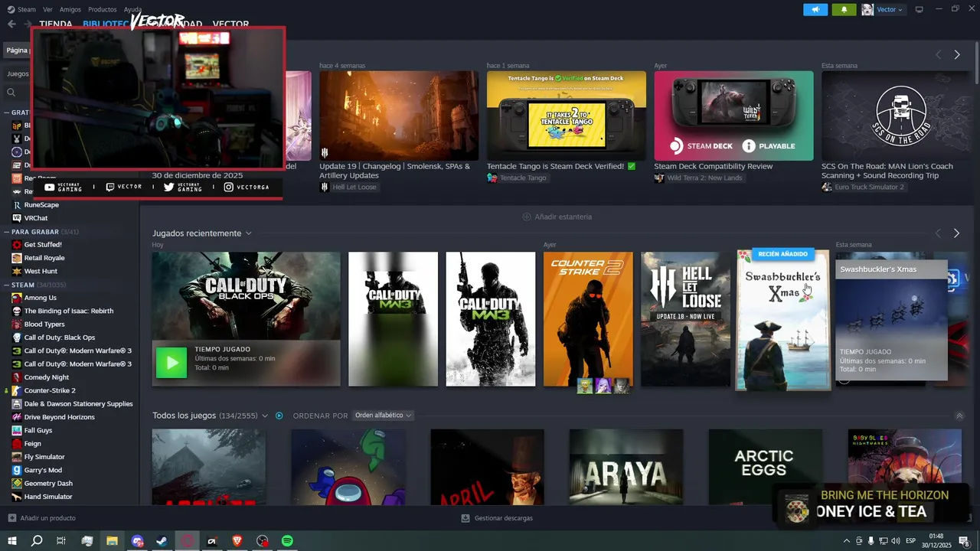This screenshot has width=980, height=551.
Task: Open the Ayuda menu
Action: (132, 9)
